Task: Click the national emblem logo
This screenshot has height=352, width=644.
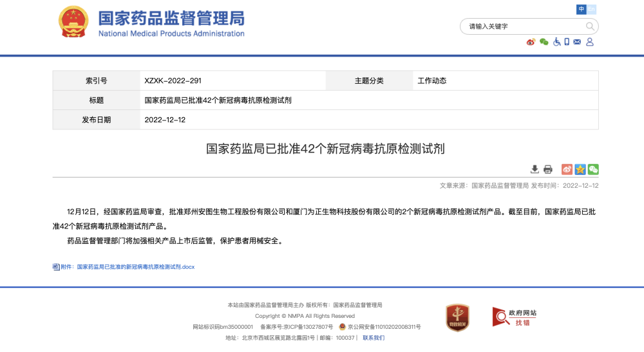Action: [73, 22]
